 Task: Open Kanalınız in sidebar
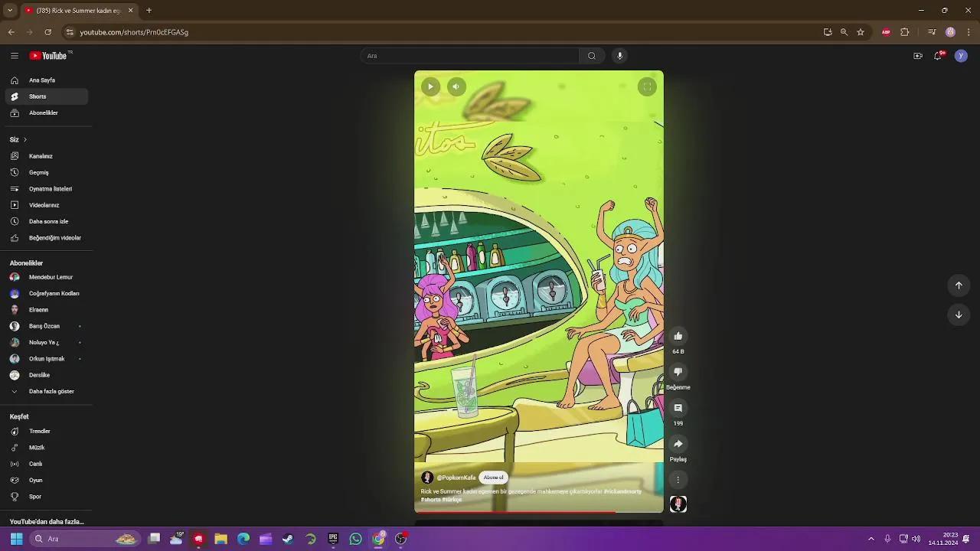46,156
